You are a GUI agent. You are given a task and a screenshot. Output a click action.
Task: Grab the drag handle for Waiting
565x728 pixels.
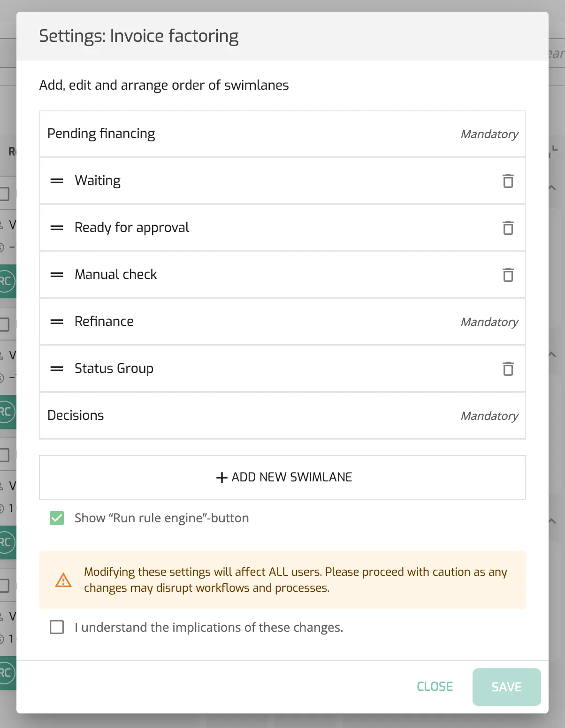57,181
